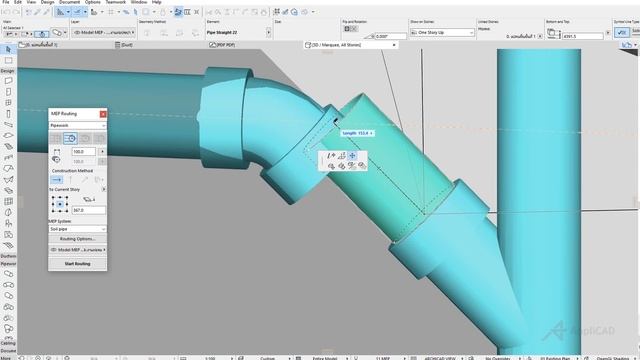Click the stretch length icon in pet palette
The image size is (640, 360).
click(331, 156)
